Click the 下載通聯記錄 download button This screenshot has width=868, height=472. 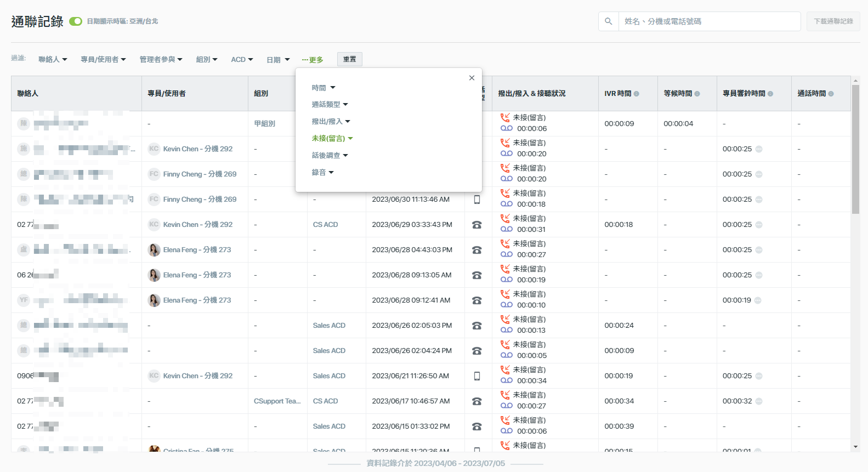[x=833, y=21]
